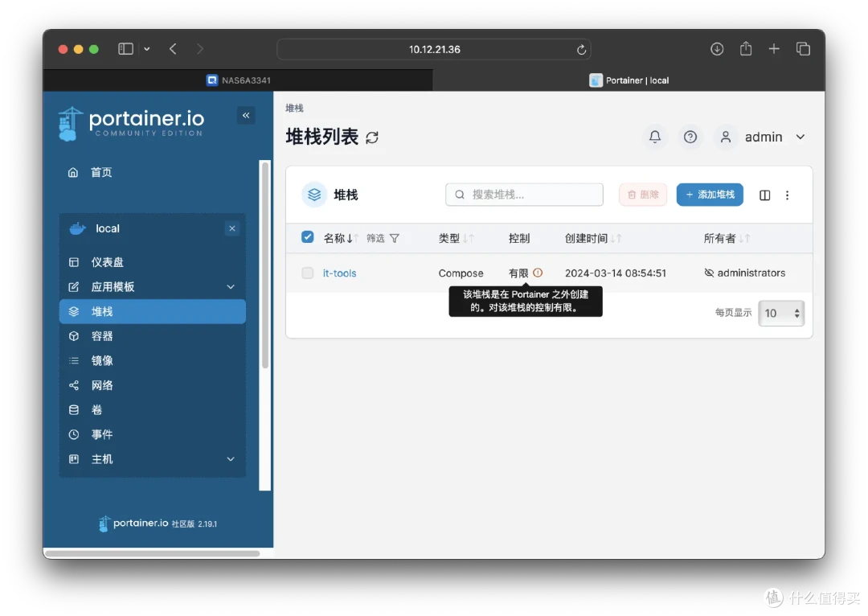Open 网络 in sidebar
Viewport: 868px width, 616px height.
(x=153, y=385)
